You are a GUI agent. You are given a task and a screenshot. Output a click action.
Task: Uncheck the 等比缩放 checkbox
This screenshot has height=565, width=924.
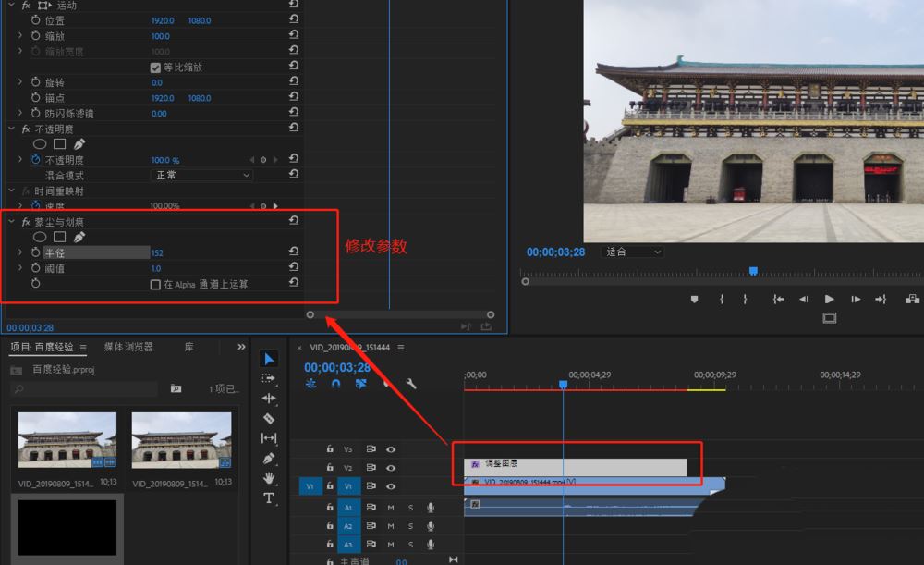tap(155, 68)
